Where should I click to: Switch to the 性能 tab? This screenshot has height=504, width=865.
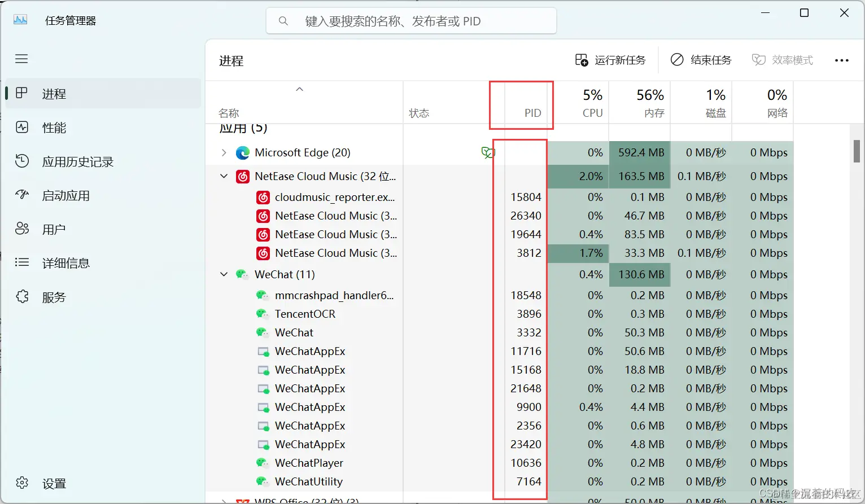click(x=103, y=128)
